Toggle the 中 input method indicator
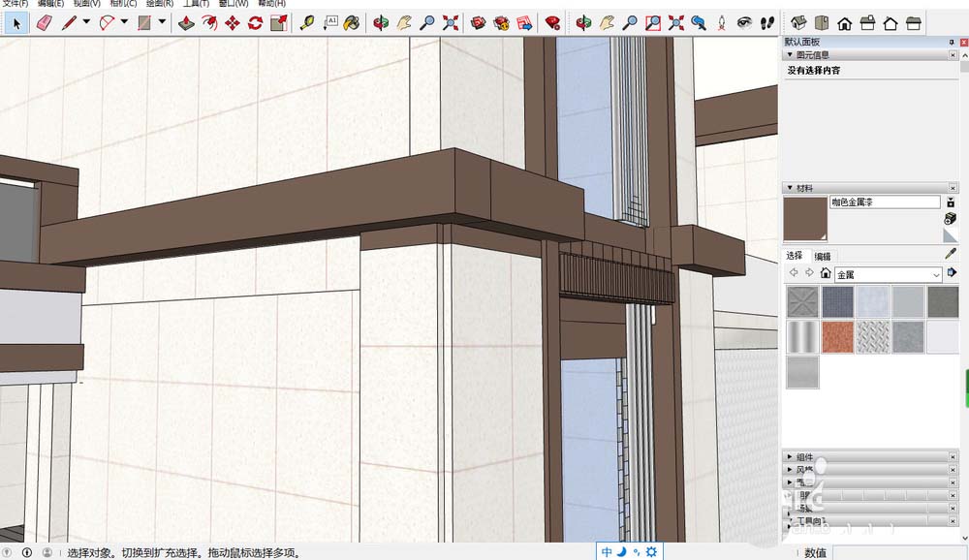 [x=607, y=552]
